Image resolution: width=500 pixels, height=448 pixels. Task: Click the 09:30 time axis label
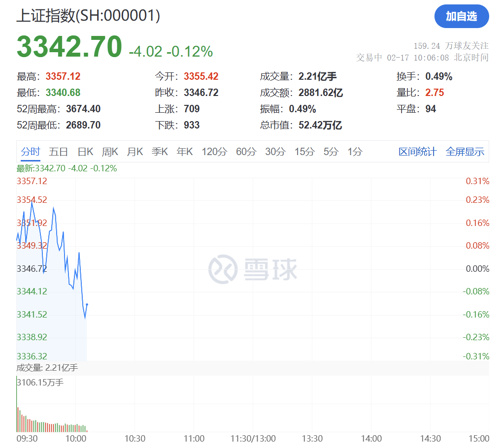(x=27, y=439)
